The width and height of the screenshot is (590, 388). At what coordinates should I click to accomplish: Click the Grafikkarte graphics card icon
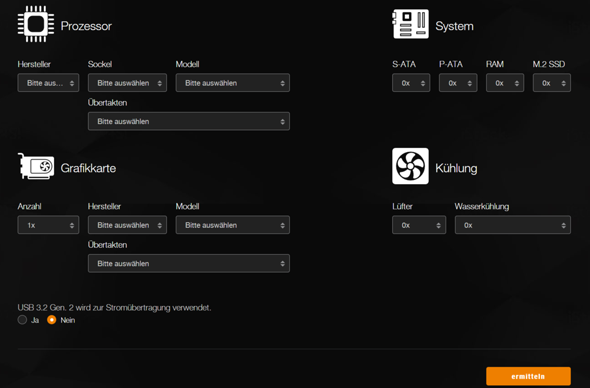coord(36,166)
